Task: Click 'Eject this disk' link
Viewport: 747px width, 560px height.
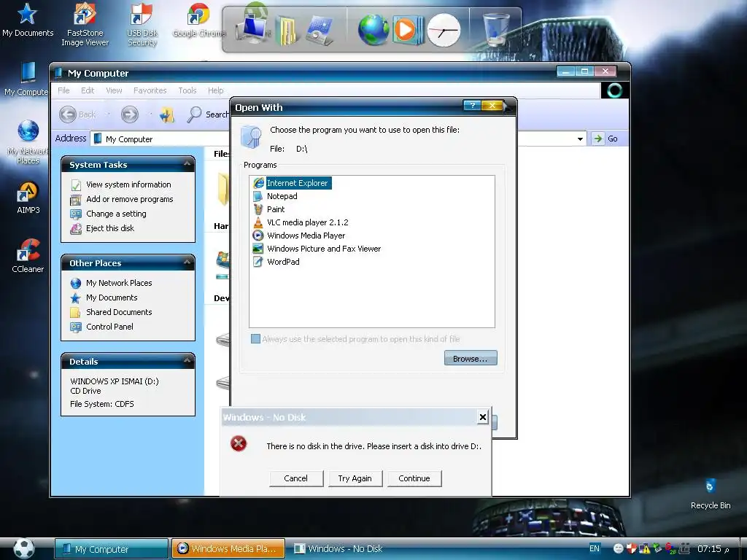Action: click(110, 228)
